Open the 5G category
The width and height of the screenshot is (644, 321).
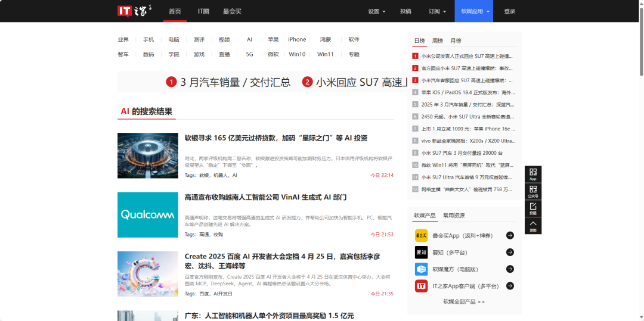[249, 54]
